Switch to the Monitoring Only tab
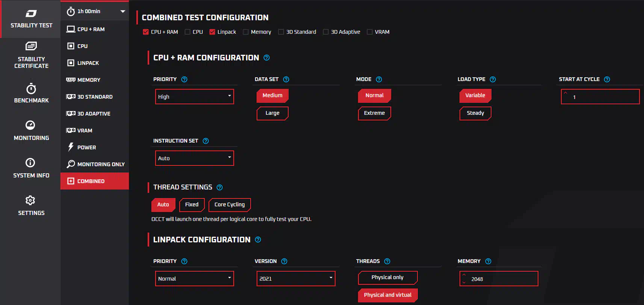The image size is (644, 305). click(95, 164)
